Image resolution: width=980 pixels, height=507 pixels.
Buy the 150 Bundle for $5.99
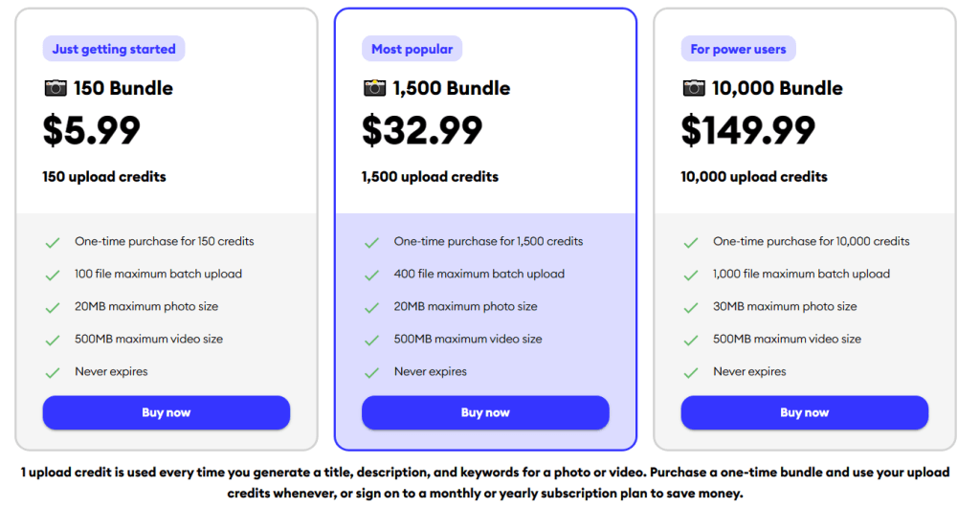[x=167, y=413]
